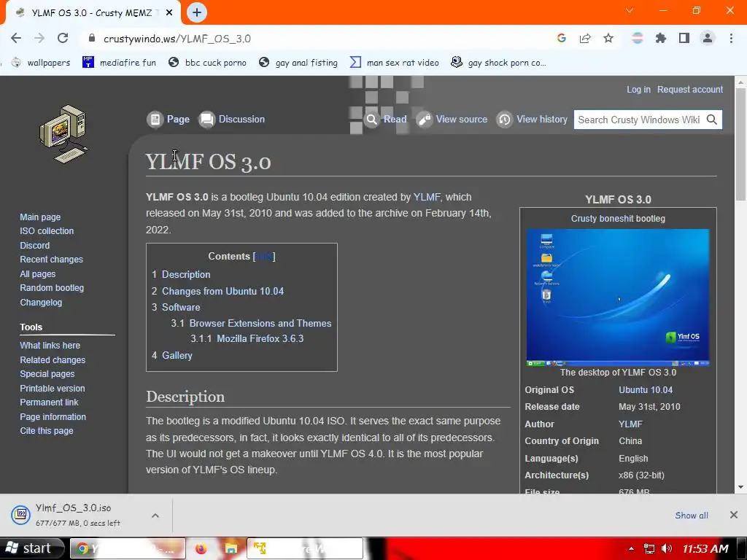
Task: Expand the Ylmf_OS_3.0.iso download options chevron
Action: click(x=155, y=516)
